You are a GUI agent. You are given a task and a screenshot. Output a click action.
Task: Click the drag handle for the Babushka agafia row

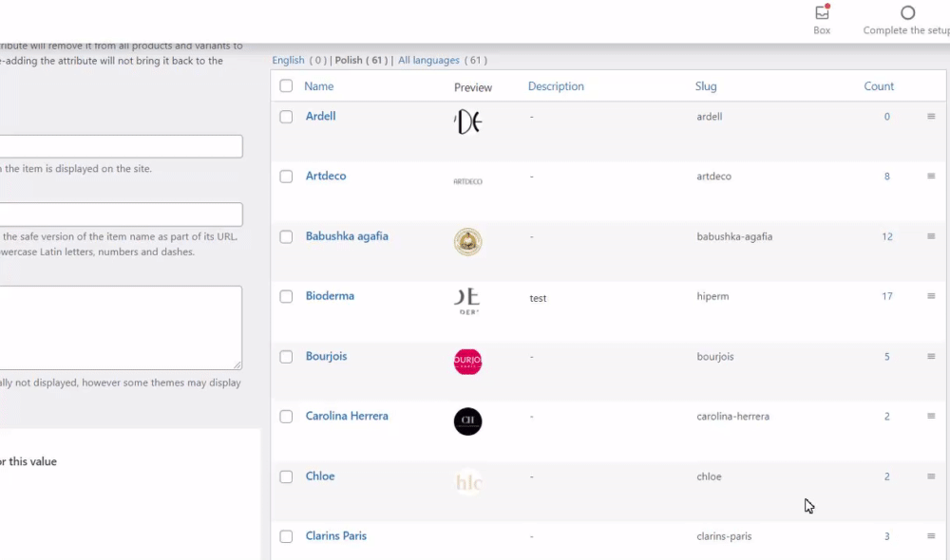point(931,236)
